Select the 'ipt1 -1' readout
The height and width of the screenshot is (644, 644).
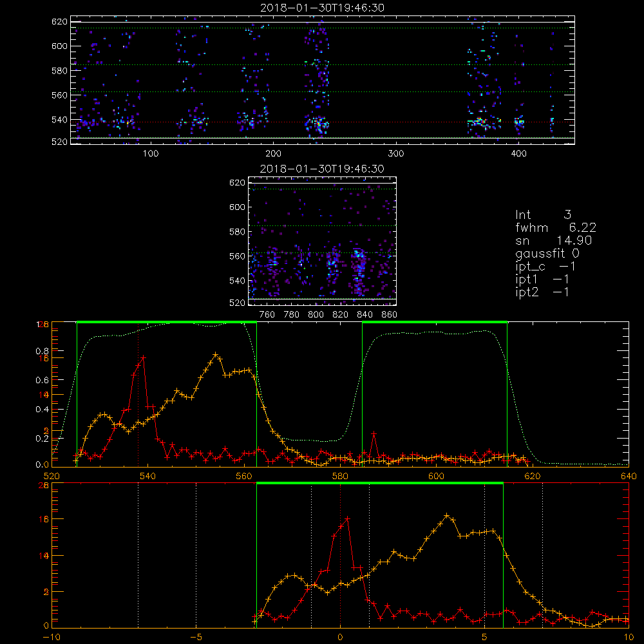[542, 279]
